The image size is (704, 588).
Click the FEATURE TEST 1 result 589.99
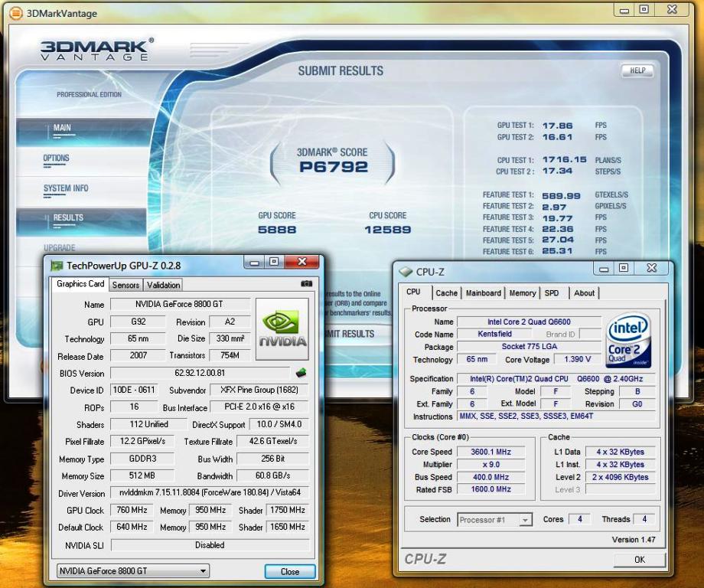pos(561,196)
